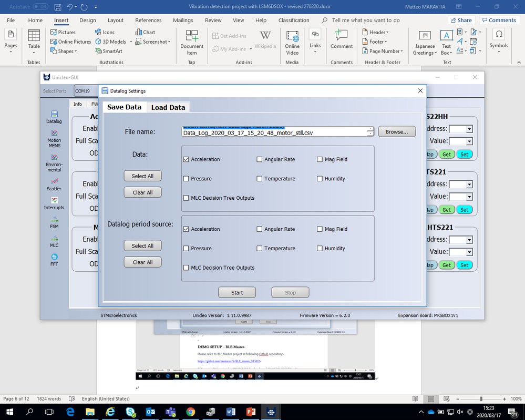Add a Comment from ribbon
The width and height of the screenshot is (525, 420).
point(342,39)
